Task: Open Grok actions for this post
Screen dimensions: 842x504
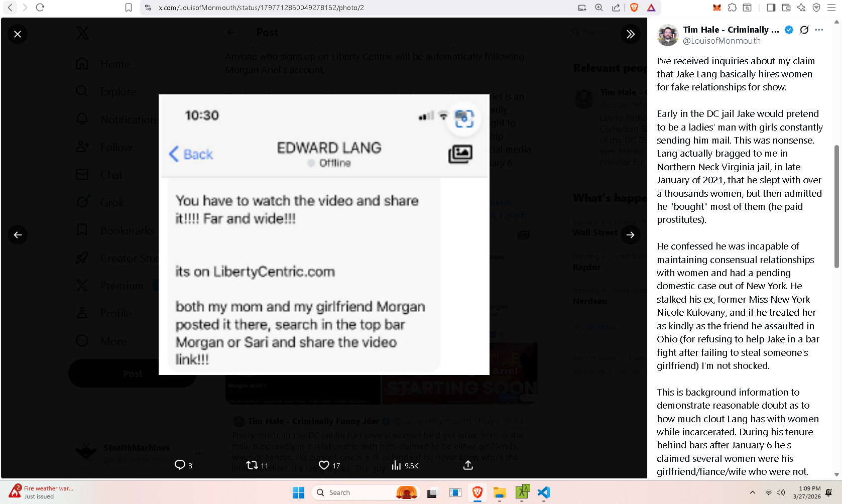Action: tap(804, 30)
